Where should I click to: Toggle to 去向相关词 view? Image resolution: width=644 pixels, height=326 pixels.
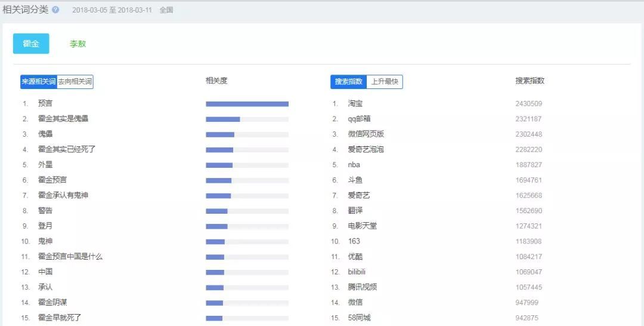coord(75,82)
